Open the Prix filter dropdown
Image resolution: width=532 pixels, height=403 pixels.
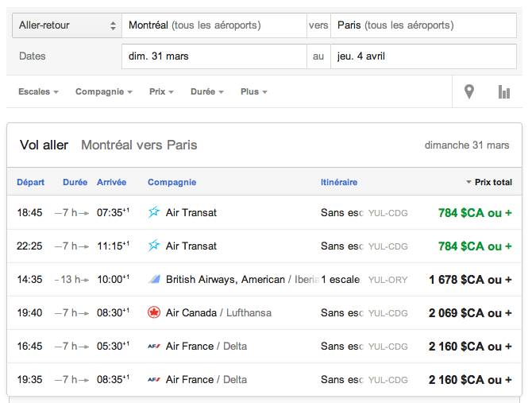click(161, 92)
